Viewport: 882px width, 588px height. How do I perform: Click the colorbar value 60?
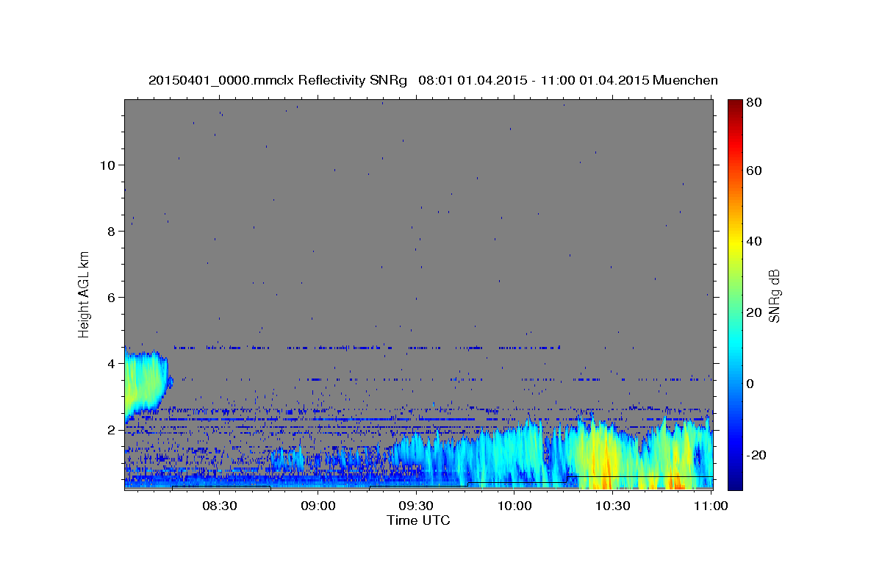pyautogui.click(x=753, y=171)
